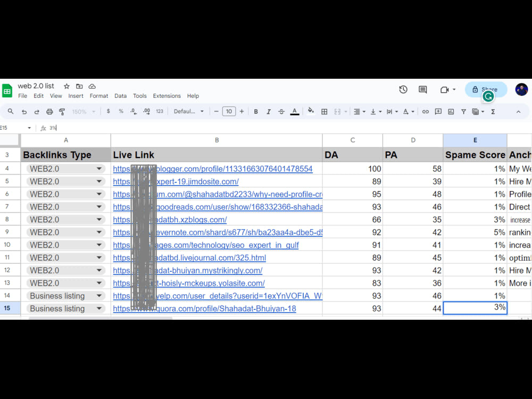
Task: Select column B header
Action: (x=217, y=140)
